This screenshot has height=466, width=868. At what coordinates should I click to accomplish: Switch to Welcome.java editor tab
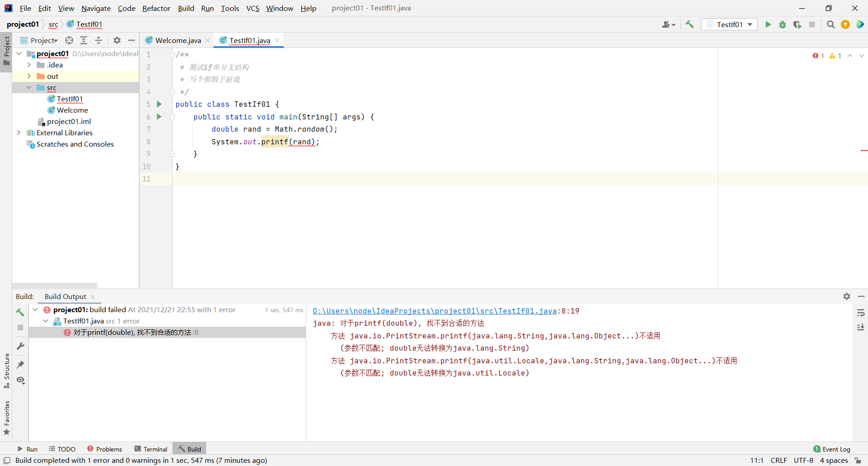[x=178, y=40]
